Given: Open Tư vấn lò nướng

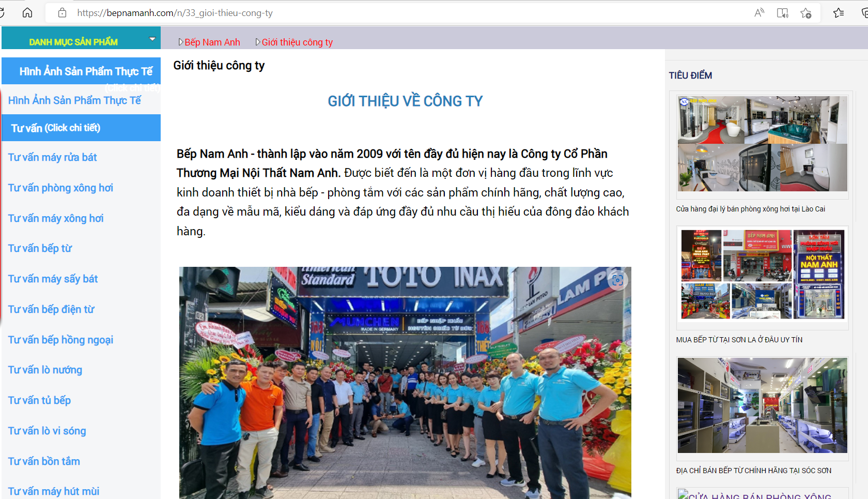Looking at the screenshot, I should [45, 370].
